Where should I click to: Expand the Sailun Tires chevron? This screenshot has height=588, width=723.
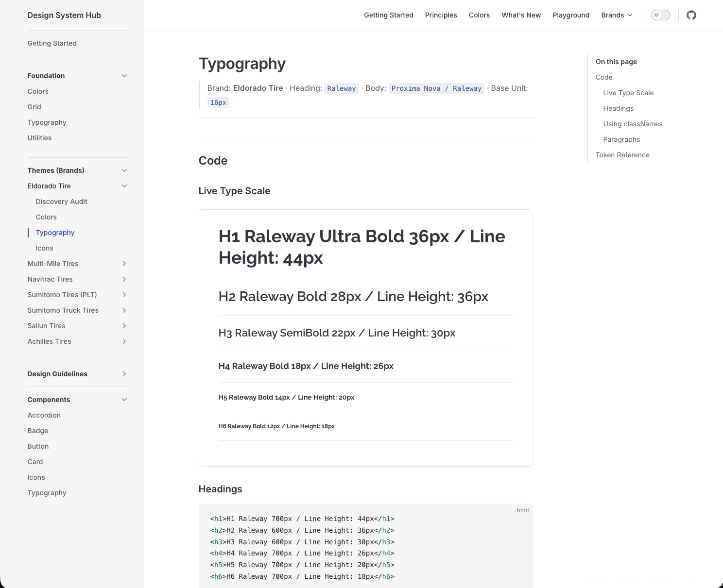pos(124,326)
